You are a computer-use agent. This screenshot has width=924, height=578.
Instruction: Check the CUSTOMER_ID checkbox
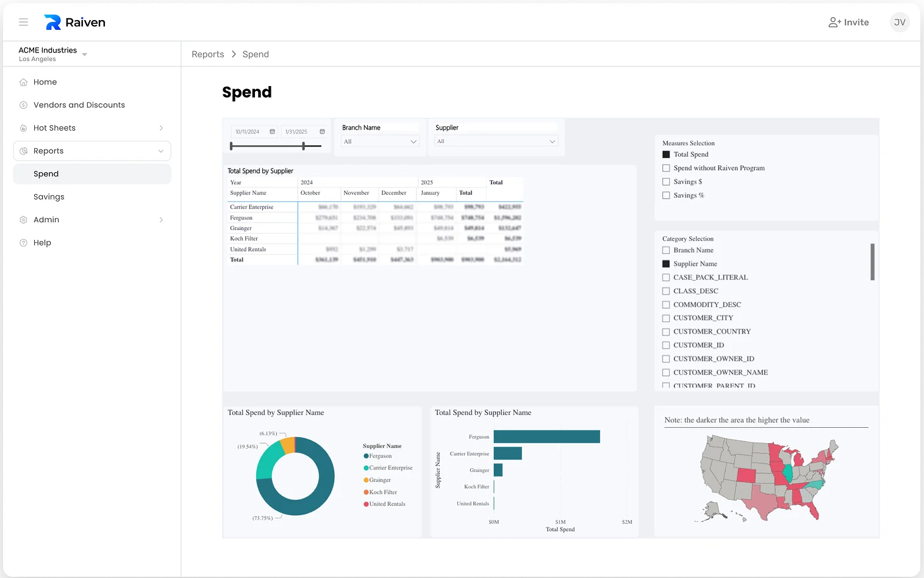point(666,345)
